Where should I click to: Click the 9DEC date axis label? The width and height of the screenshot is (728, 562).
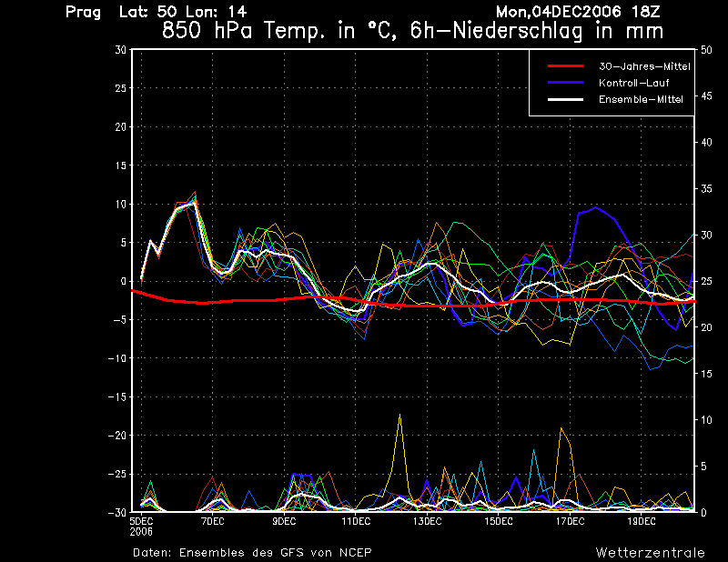pos(284,522)
